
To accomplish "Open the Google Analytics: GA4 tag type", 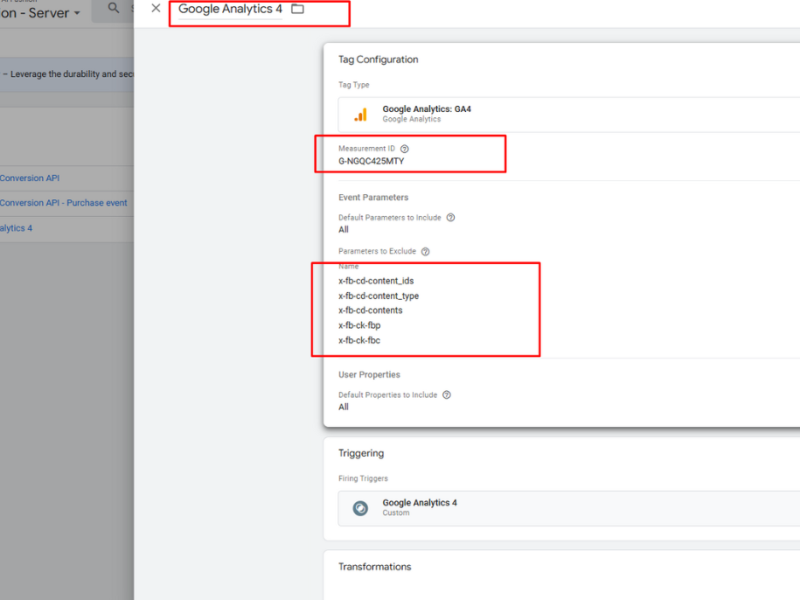I will 569,114.
